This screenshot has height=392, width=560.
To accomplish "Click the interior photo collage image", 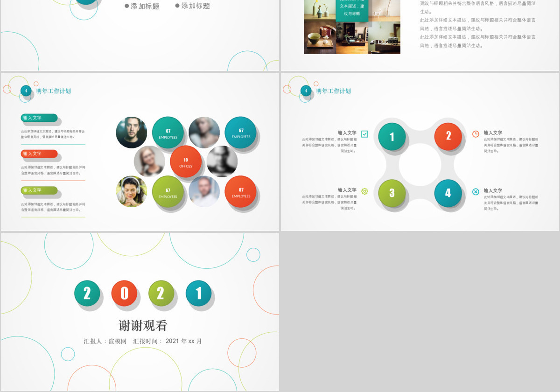I will click(352, 27).
